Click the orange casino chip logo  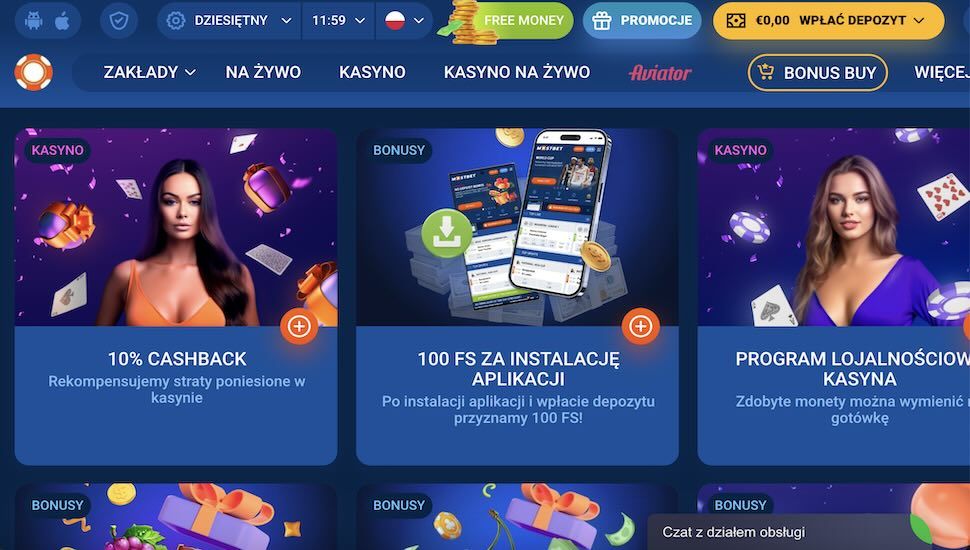(33, 72)
